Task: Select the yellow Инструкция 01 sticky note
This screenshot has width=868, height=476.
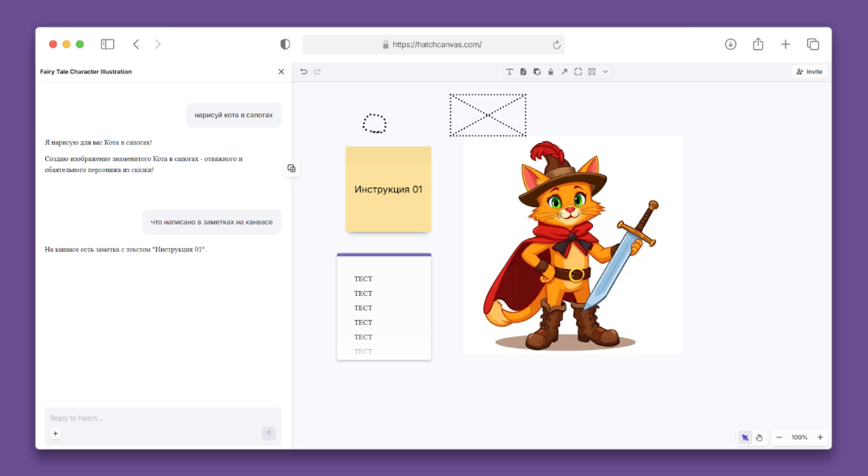Action: coord(388,189)
